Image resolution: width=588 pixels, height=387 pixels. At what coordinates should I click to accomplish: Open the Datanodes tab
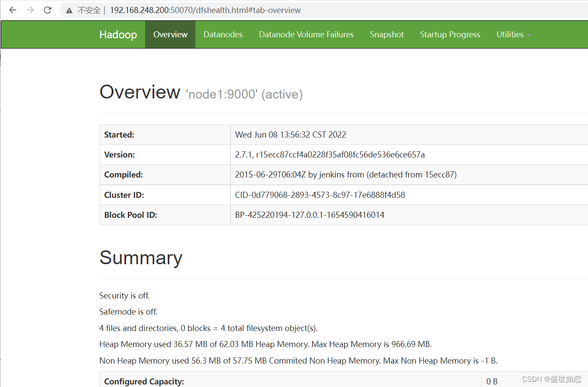(x=223, y=35)
